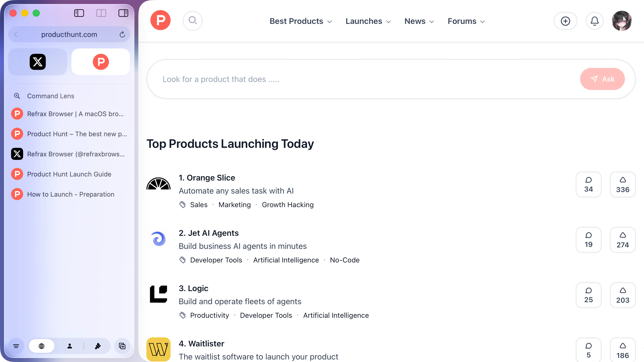Reload the producthunt.com page

[x=122, y=34]
